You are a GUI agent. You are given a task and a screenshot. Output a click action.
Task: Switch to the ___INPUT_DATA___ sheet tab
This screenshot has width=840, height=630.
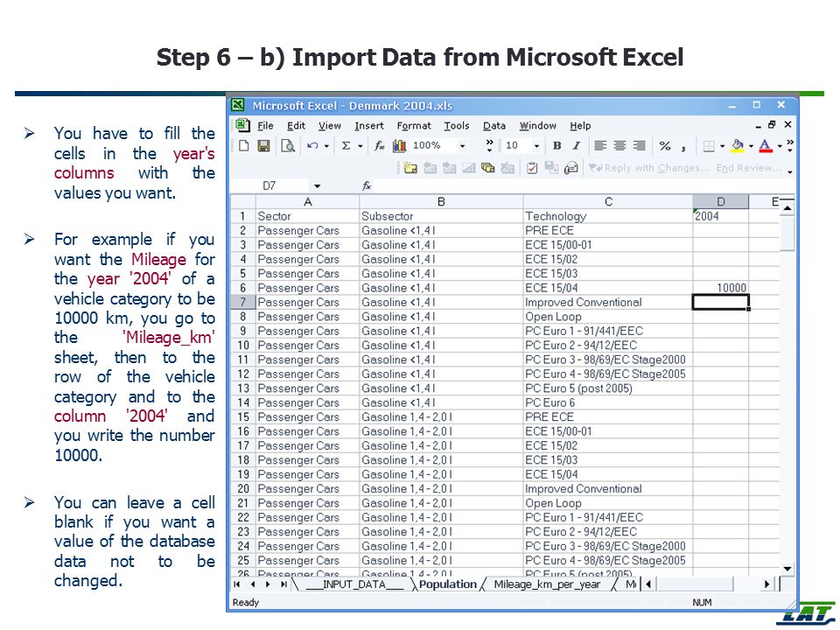click(x=354, y=584)
